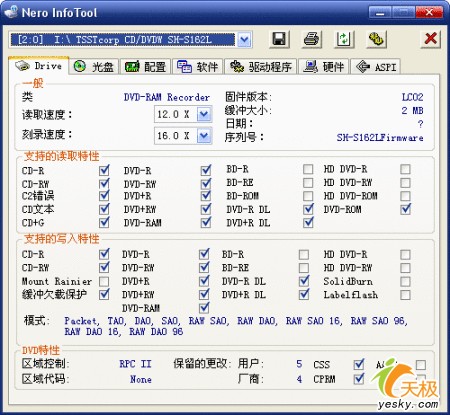Switch to the ASPI tab
The image size is (450, 415).
[x=375, y=67]
